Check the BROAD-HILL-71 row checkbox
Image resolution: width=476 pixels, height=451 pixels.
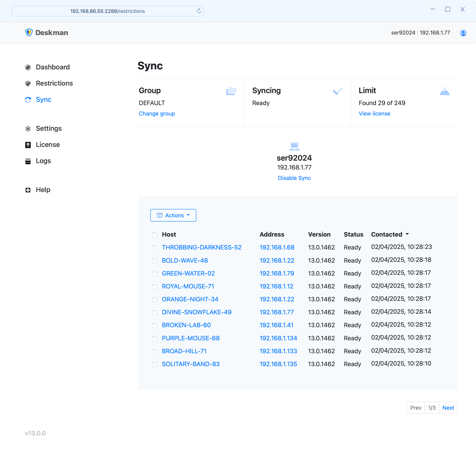(x=155, y=352)
